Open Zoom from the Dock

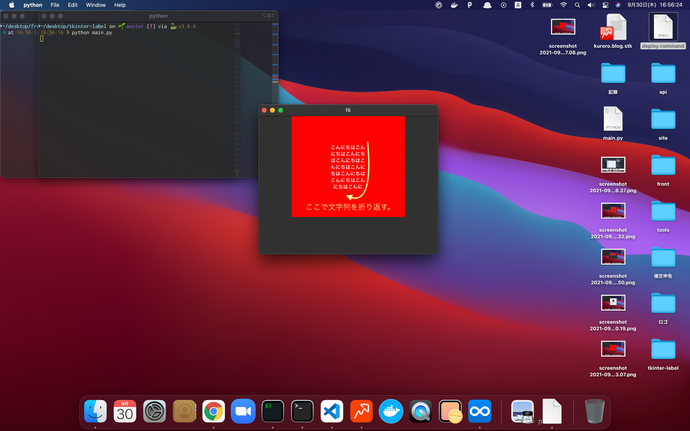click(243, 411)
